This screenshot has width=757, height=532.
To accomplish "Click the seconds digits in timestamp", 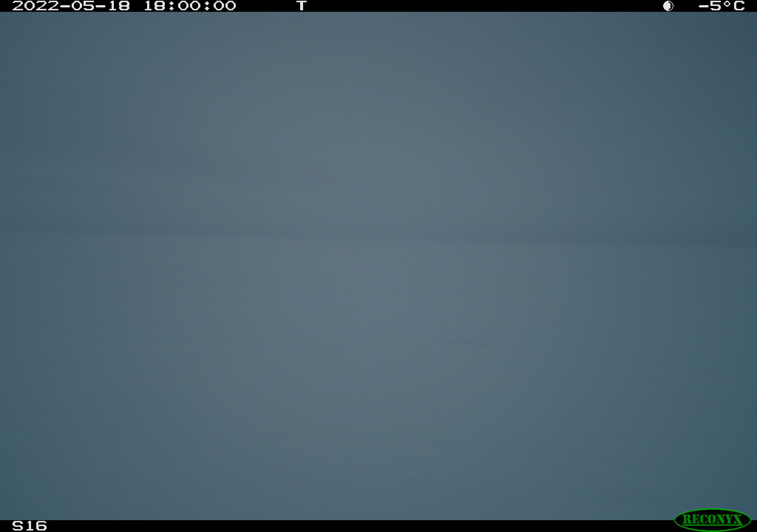I will (225, 6).
